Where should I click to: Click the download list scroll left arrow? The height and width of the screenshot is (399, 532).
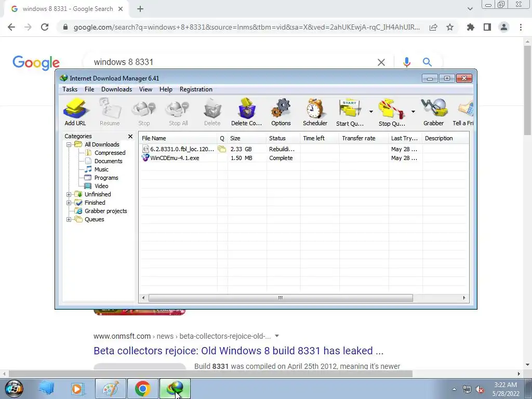tap(143, 298)
